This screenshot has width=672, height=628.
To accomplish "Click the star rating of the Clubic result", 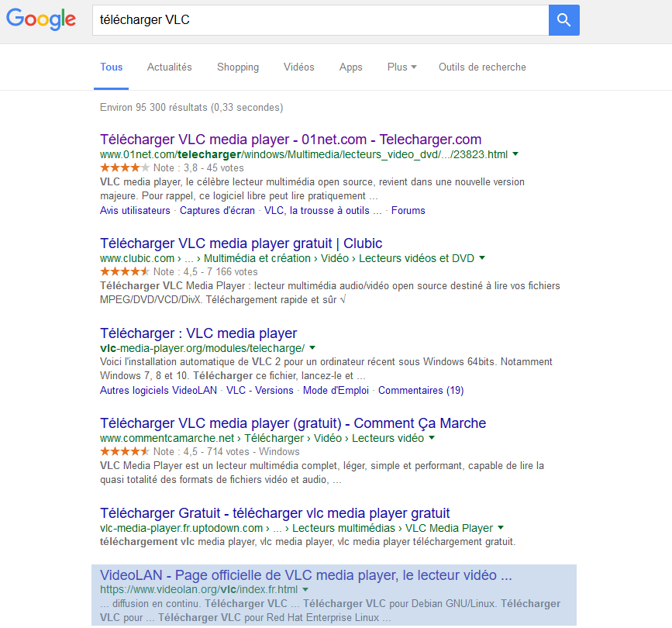I will (125, 271).
